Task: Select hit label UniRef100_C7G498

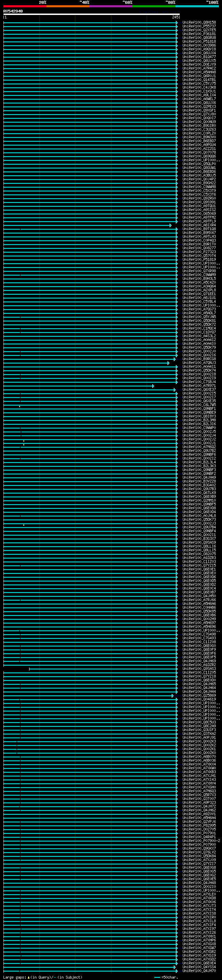Action: 199,634
